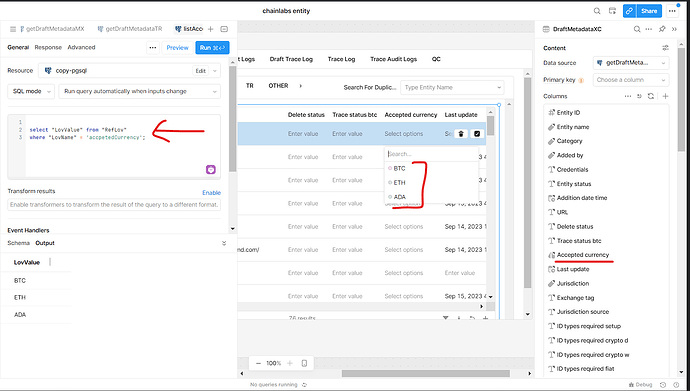
Task: Open Content section settings sliders icon
Action: (665, 48)
